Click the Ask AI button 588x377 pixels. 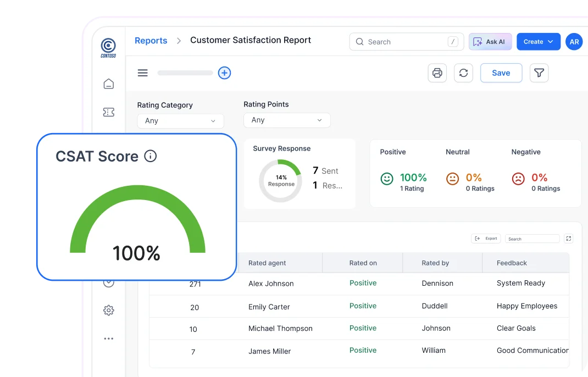tap(490, 42)
